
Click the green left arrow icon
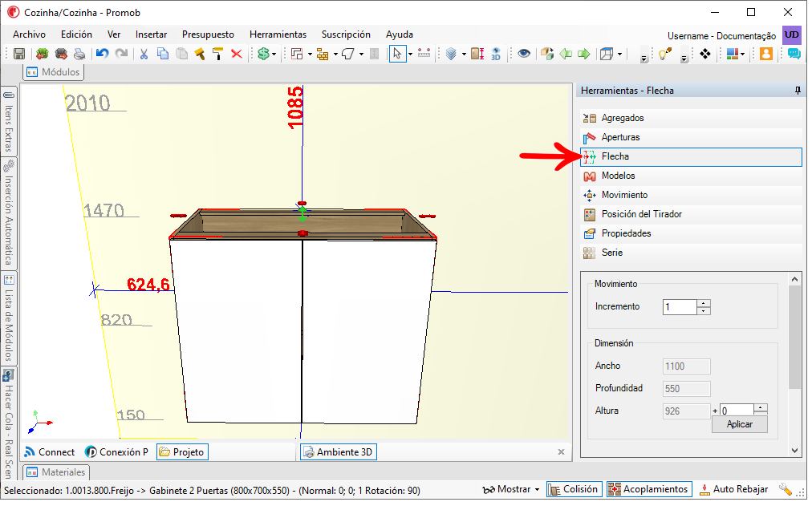[566, 54]
